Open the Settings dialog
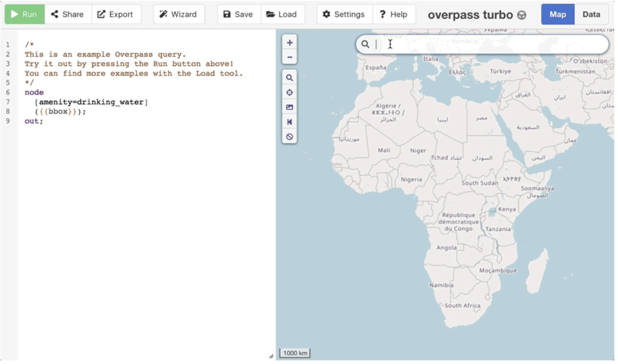The image size is (618, 364). [x=344, y=14]
